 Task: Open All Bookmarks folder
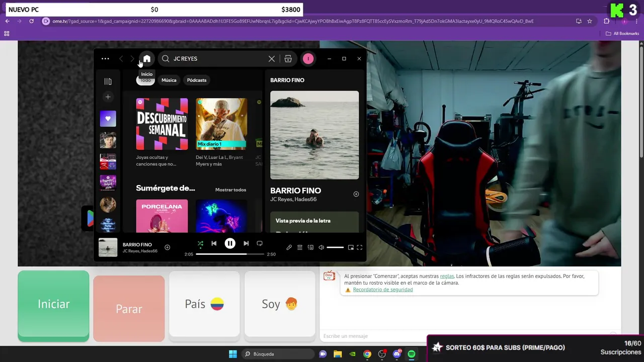point(622,34)
